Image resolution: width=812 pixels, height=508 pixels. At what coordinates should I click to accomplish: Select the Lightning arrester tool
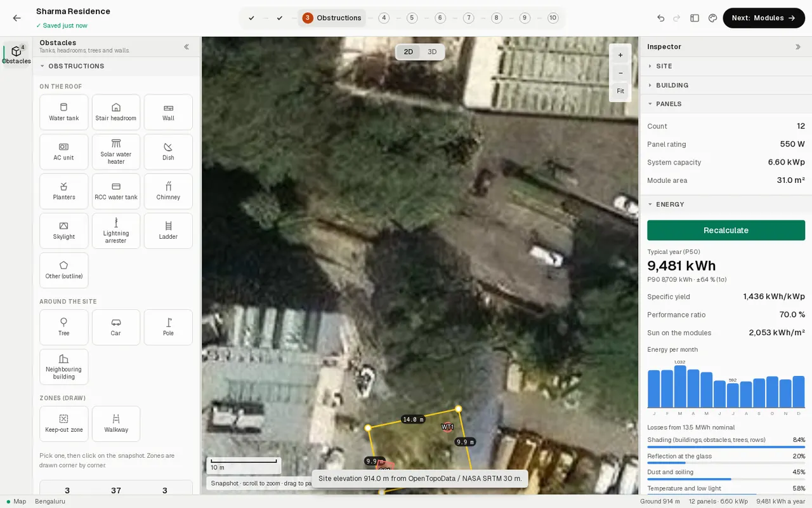pyautogui.click(x=116, y=231)
